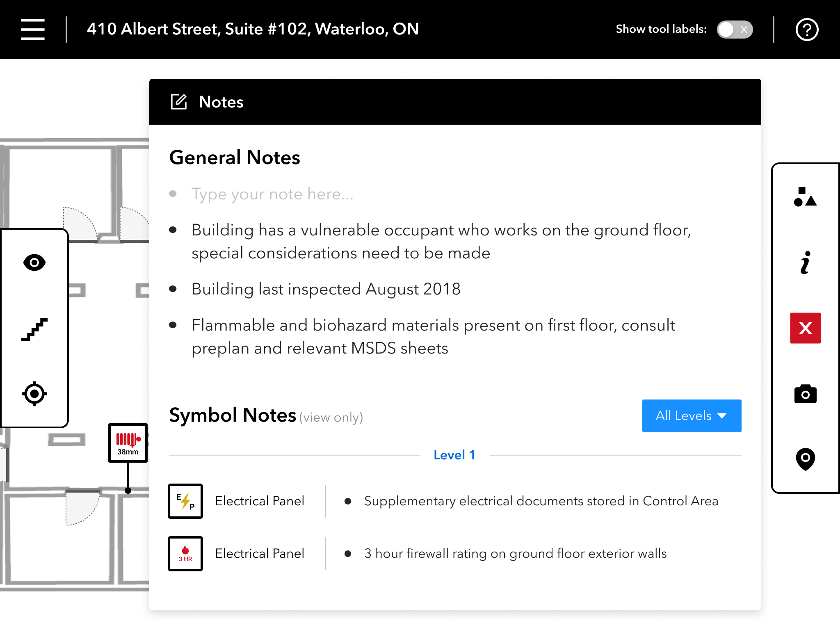
Task: Click the Notes panel edit icon
Action: coord(179,102)
